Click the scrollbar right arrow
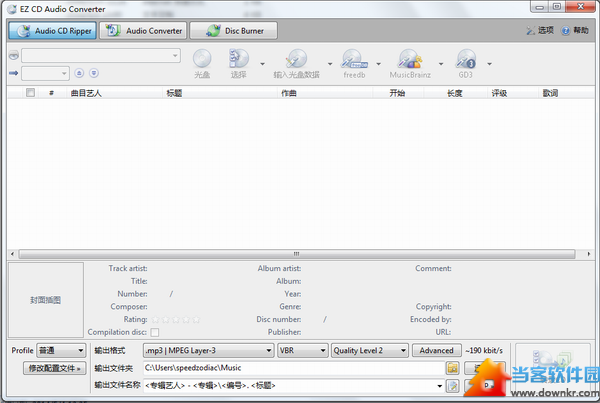The width and height of the screenshot is (600, 403). (x=589, y=254)
